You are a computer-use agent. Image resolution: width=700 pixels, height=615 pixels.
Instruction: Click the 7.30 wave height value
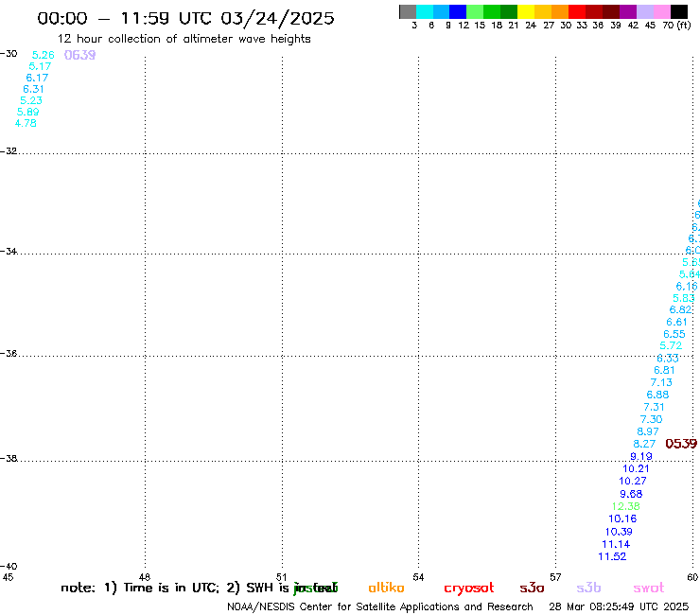coord(652,419)
